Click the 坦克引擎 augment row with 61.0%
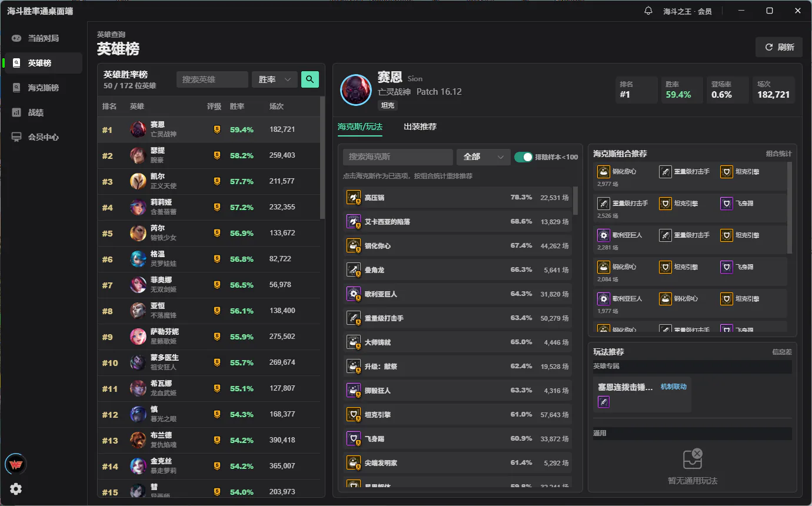Image resolution: width=812 pixels, height=506 pixels. point(458,414)
